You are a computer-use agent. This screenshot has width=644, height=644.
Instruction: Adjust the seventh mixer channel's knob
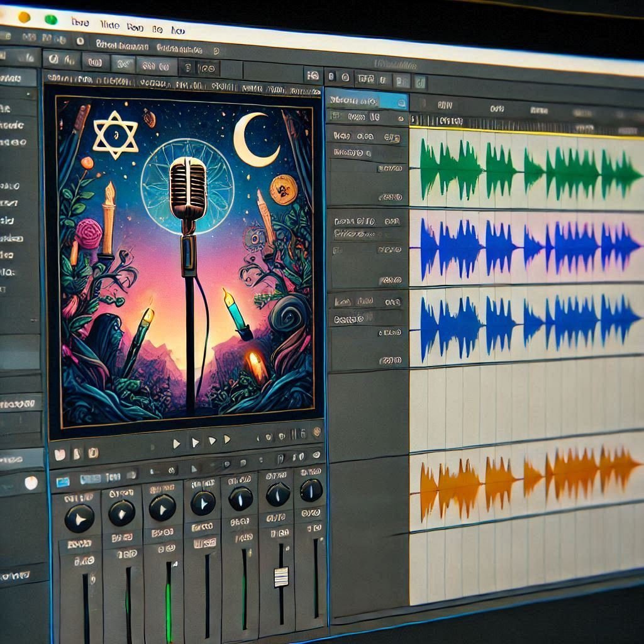(311, 491)
